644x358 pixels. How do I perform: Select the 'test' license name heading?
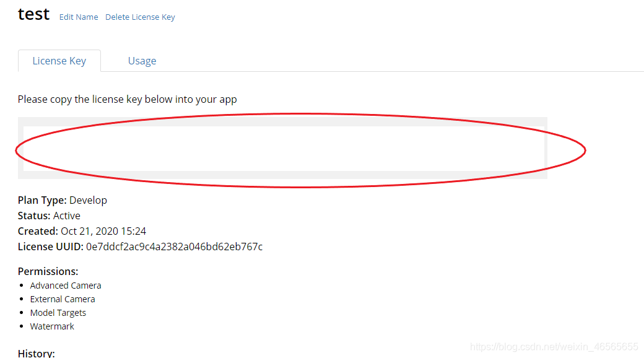[33, 14]
